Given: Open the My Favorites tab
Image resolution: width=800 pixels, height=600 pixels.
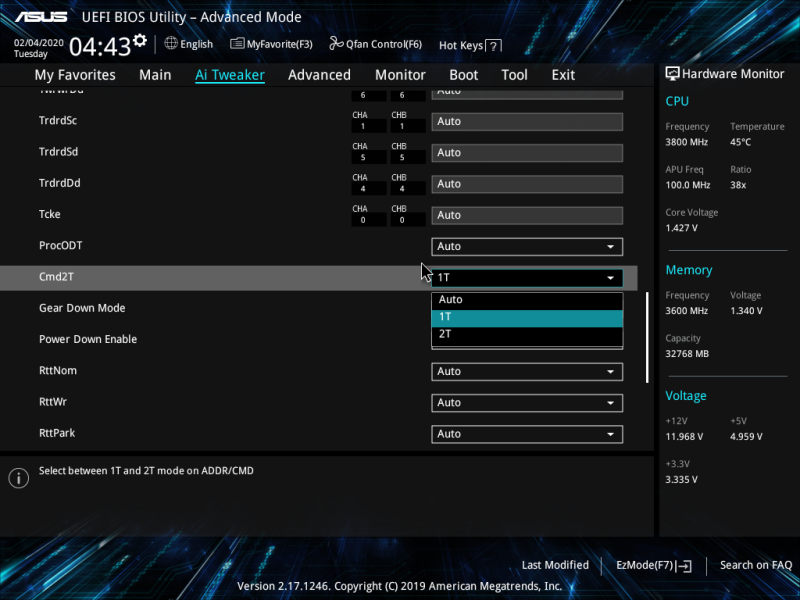Looking at the screenshot, I should point(75,75).
